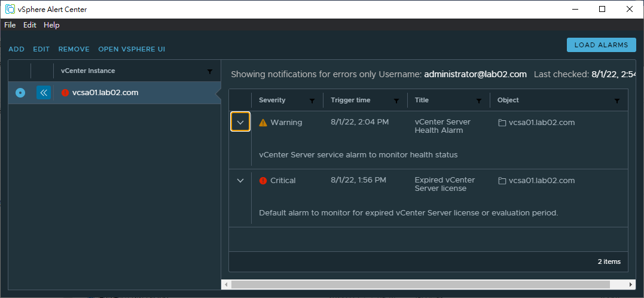Screen dimensions: 644x298
Task: Click the 2 items footer count
Action: [x=609, y=261]
